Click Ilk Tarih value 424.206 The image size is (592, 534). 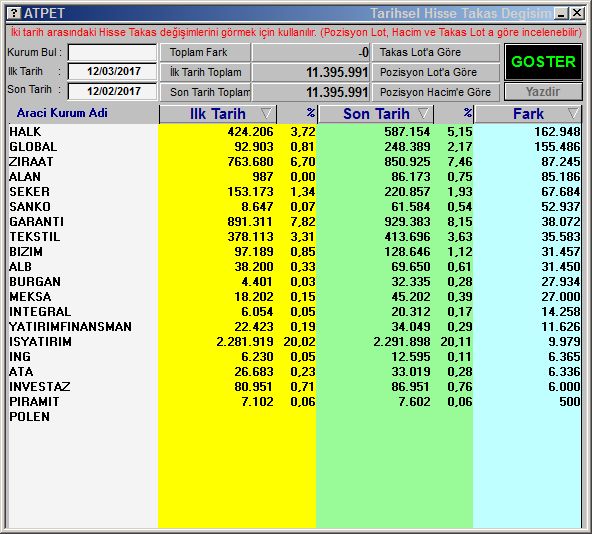point(250,132)
